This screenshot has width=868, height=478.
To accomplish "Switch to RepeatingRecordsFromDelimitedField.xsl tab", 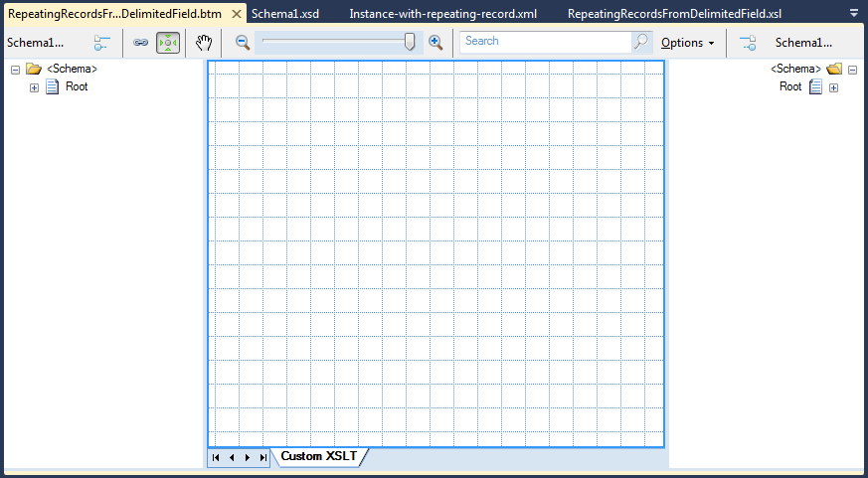I will coord(674,14).
